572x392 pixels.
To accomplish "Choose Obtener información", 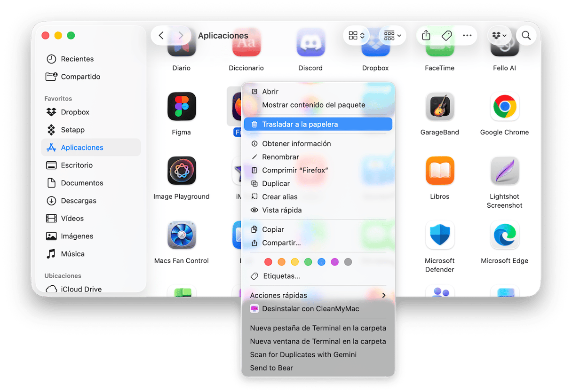I will click(318, 143).
